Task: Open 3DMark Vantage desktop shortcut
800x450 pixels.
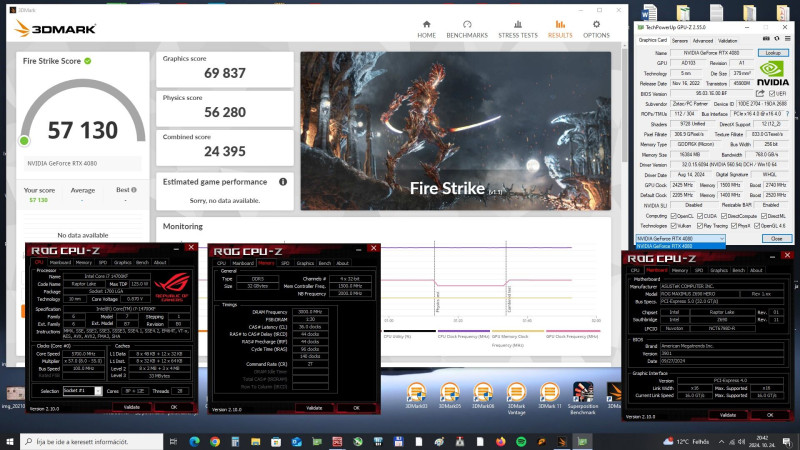Action: click(x=516, y=398)
